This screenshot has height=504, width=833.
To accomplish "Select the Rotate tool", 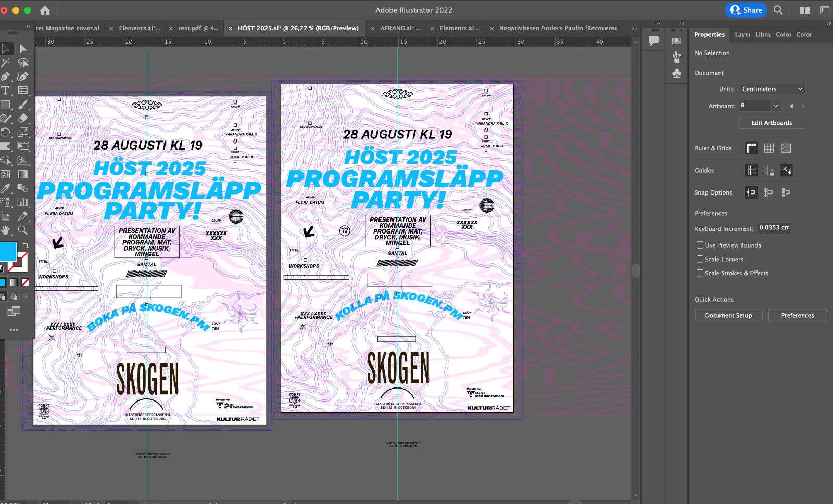I will pyautogui.click(x=6, y=132).
